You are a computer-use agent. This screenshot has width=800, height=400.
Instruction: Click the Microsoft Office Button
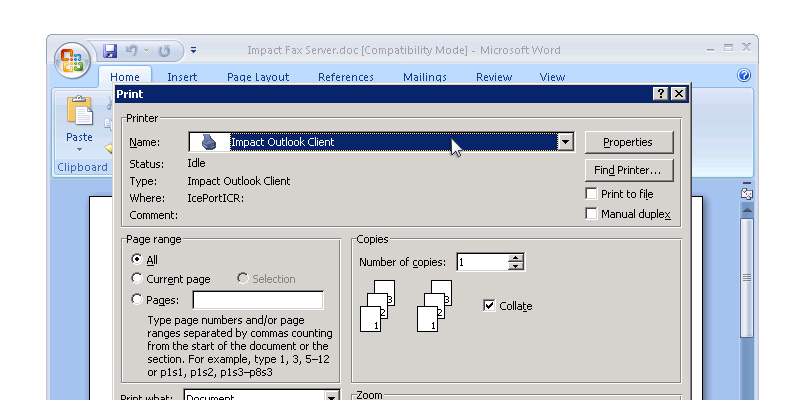coord(73,59)
